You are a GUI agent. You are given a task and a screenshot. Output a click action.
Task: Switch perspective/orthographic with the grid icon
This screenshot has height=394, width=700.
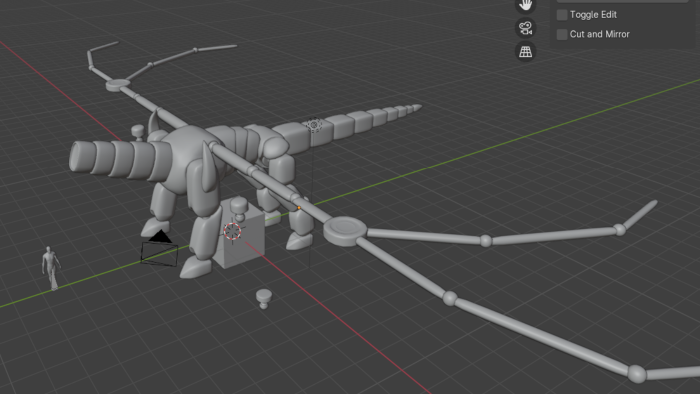pyautogui.click(x=525, y=52)
